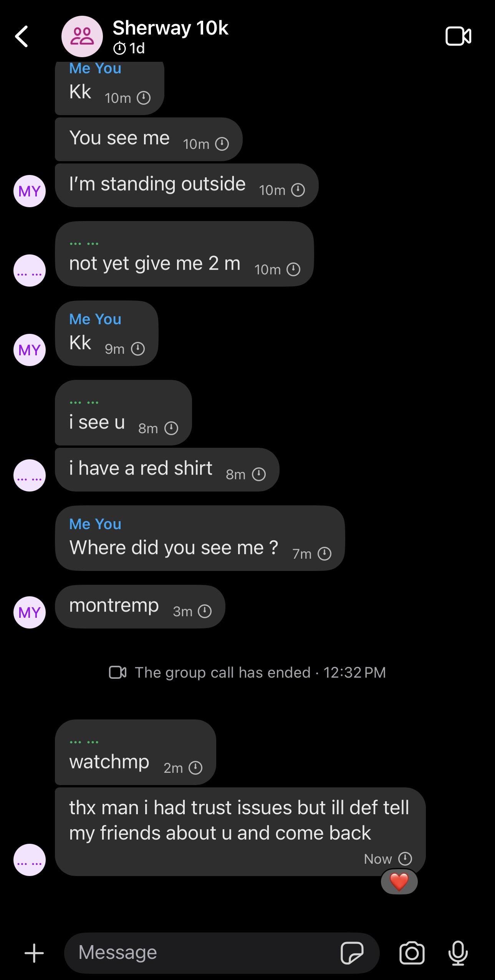The height and width of the screenshot is (980, 495).
Task: Tap the 'Me You' sender name above 9m Kk
Action: click(95, 319)
